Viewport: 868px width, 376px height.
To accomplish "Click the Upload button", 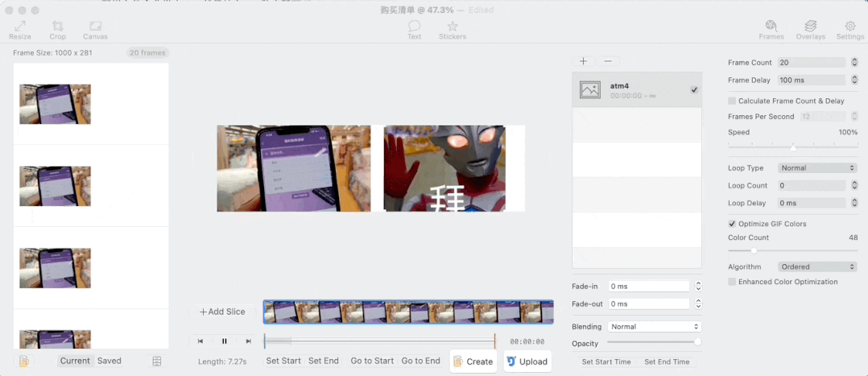I will click(527, 362).
